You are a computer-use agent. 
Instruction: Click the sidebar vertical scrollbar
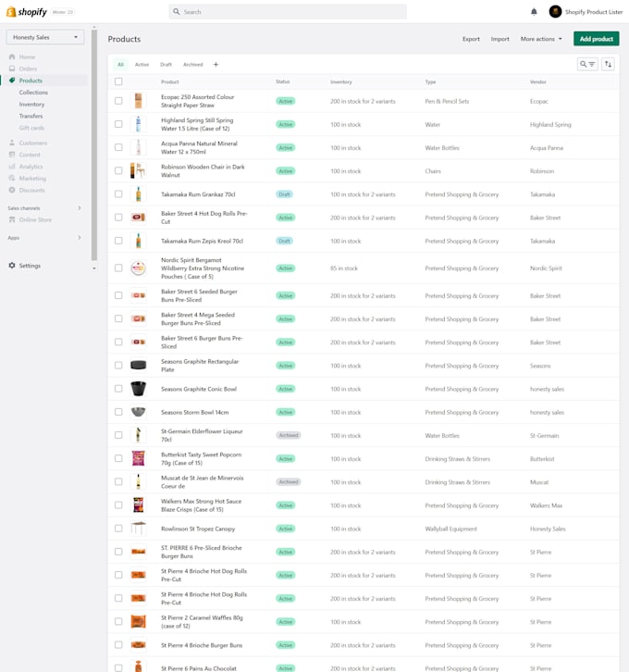pos(94,144)
